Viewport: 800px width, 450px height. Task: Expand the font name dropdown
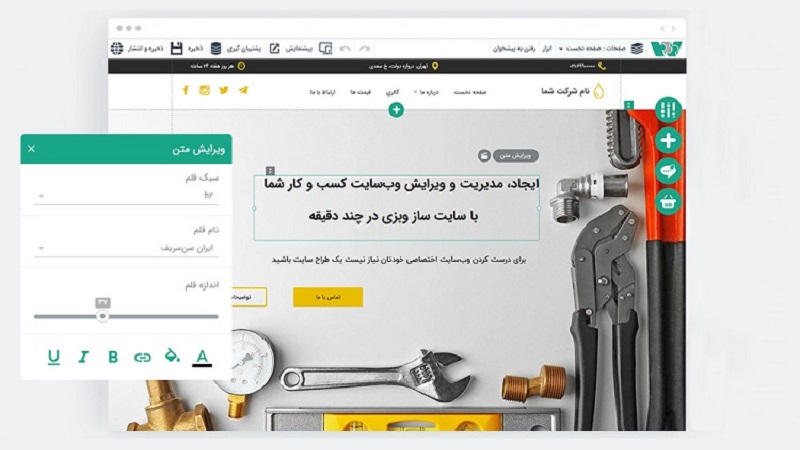(x=126, y=248)
